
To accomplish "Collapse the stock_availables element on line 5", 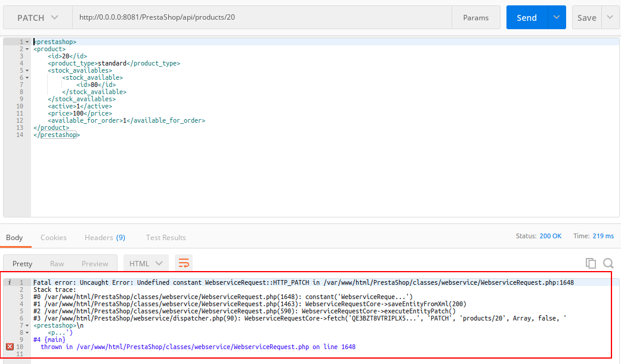I will [x=26, y=70].
